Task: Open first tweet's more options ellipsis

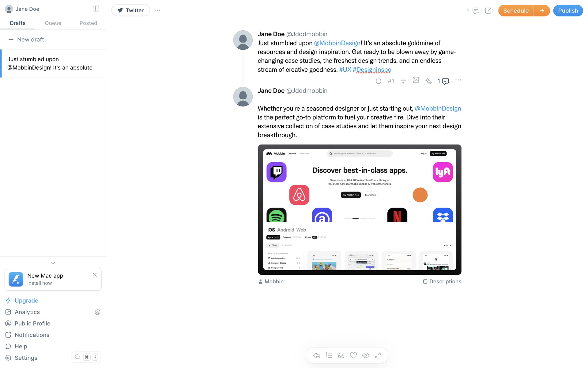Action: click(x=458, y=80)
